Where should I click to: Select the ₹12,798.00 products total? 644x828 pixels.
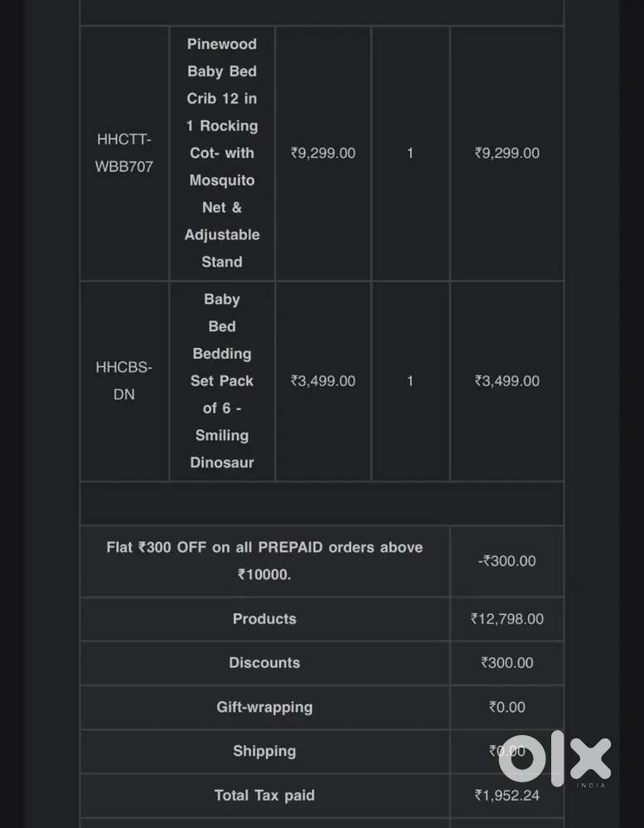pyautogui.click(x=507, y=619)
